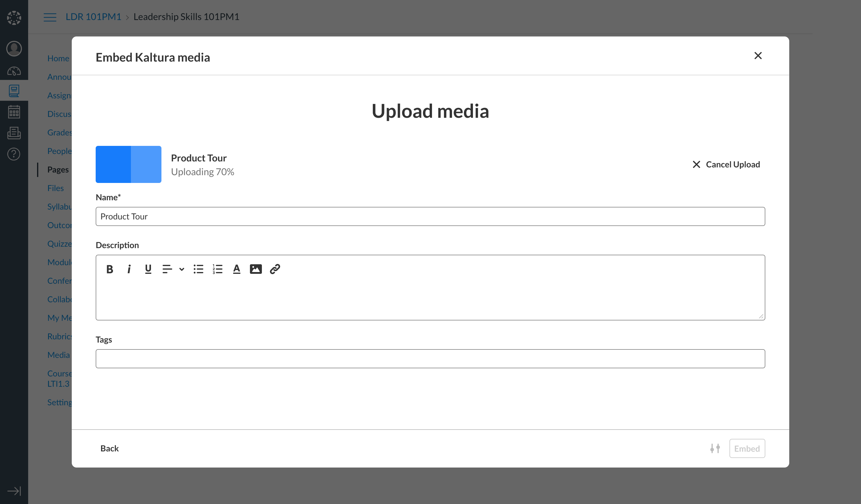Click the Cancel Upload button
Image resolution: width=861 pixels, height=504 pixels.
[x=726, y=164]
